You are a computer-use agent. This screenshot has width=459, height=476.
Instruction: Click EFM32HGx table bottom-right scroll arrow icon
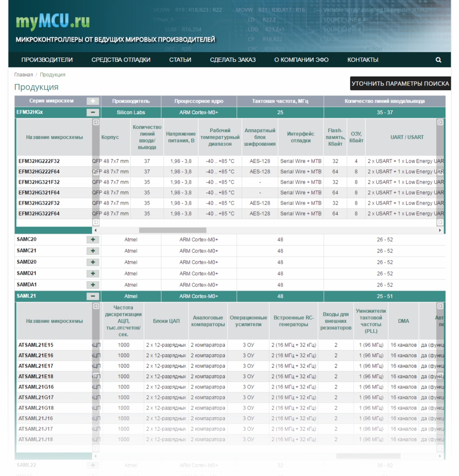click(440, 222)
